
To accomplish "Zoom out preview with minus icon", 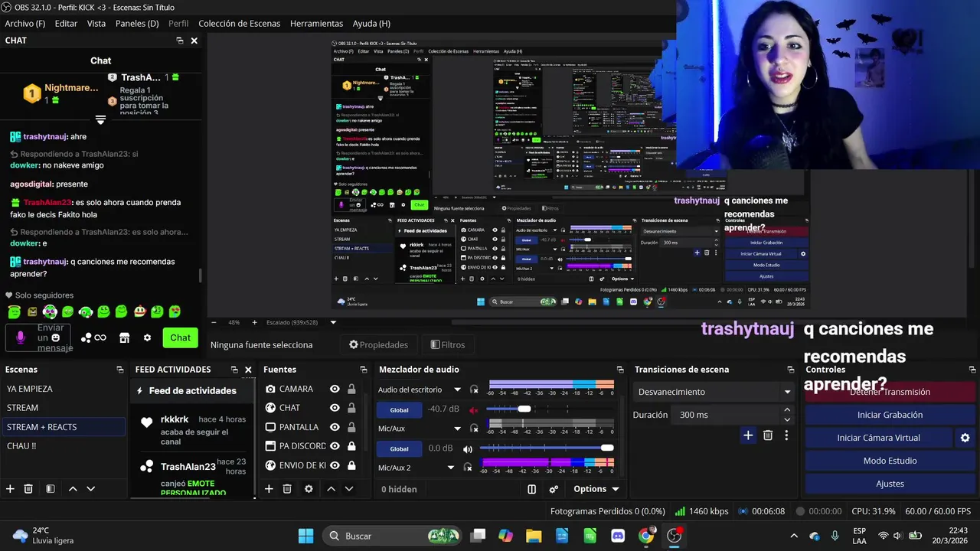I will tap(214, 322).
